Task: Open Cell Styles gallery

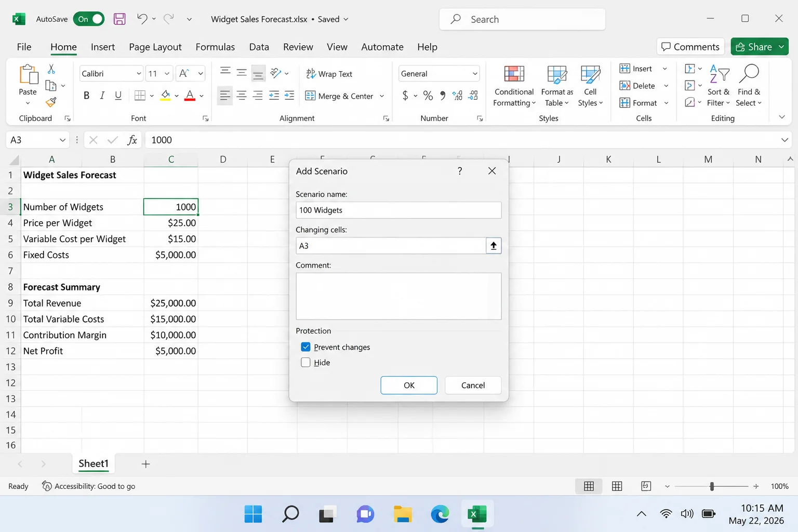Action: click(x=590, y=86)
